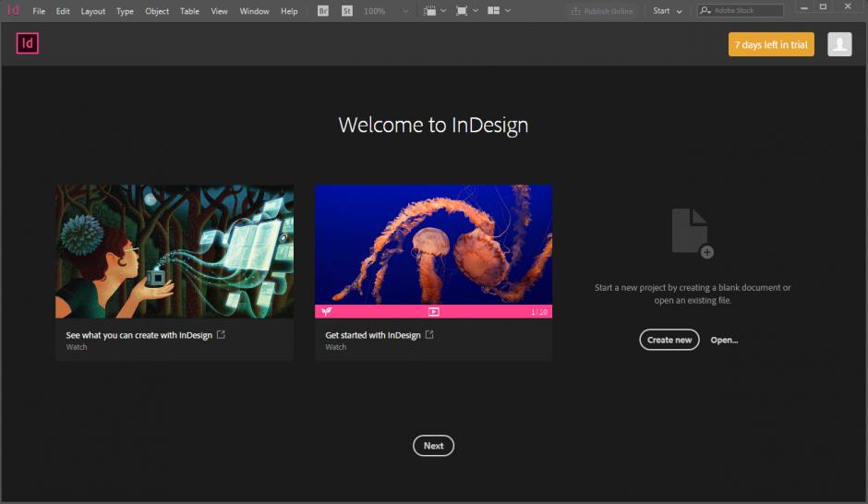The image size is (868, 504).
Task: Open See what you can create with InDesign link
Action: (x=139, y=335)
